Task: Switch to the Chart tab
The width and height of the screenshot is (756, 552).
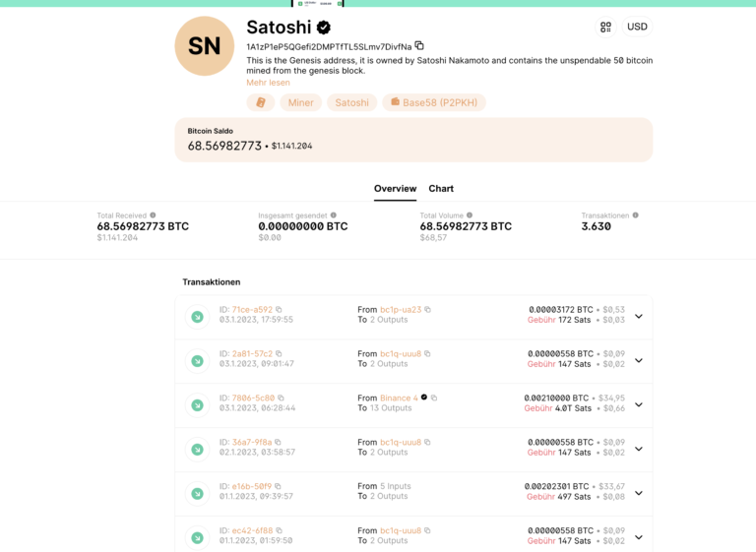Action: click(441, 189)
